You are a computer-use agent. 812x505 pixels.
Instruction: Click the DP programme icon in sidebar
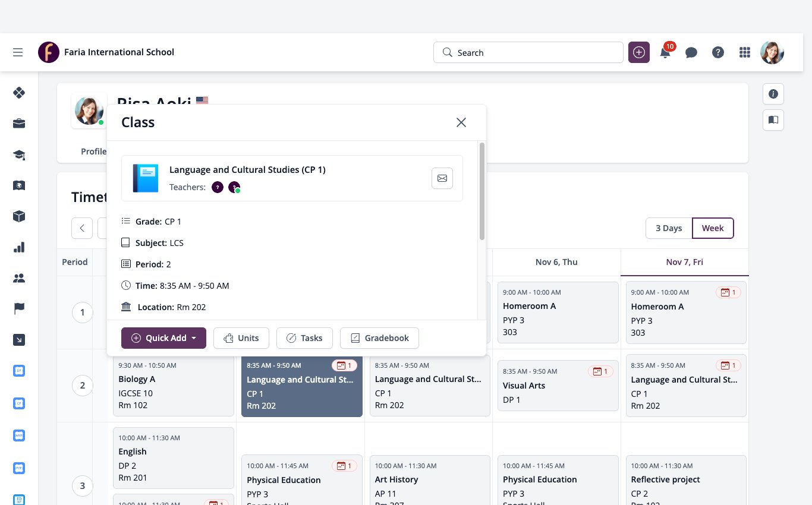[x=19, y=371]
